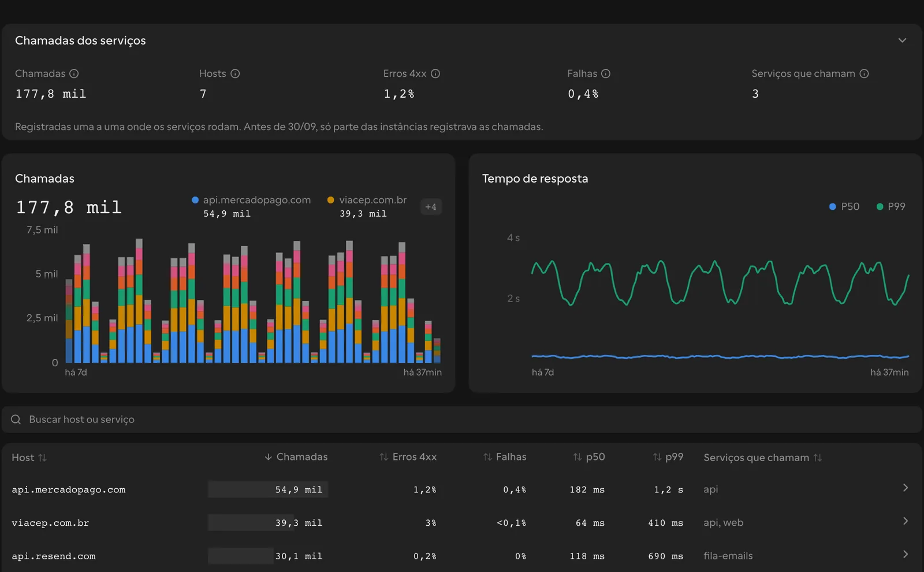Toggle viacep.com.br legend series in chart
This screenshot has height=572, width=924.
367,206
